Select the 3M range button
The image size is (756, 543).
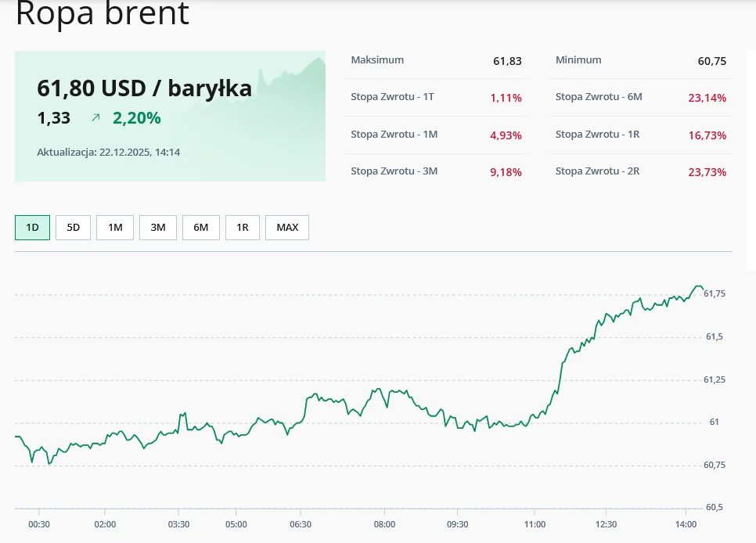coord(157,227)
